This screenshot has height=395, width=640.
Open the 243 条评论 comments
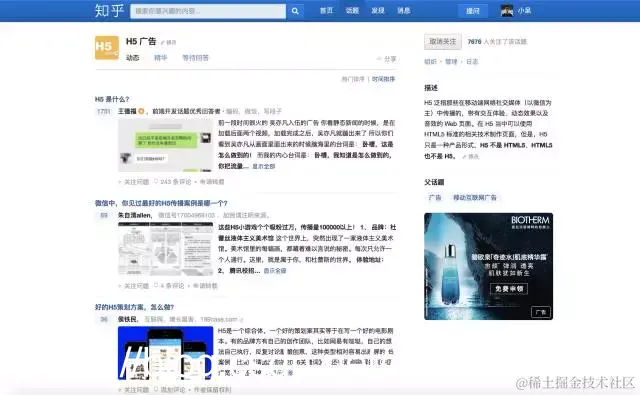pyautogui.click(x=173, y=182)
